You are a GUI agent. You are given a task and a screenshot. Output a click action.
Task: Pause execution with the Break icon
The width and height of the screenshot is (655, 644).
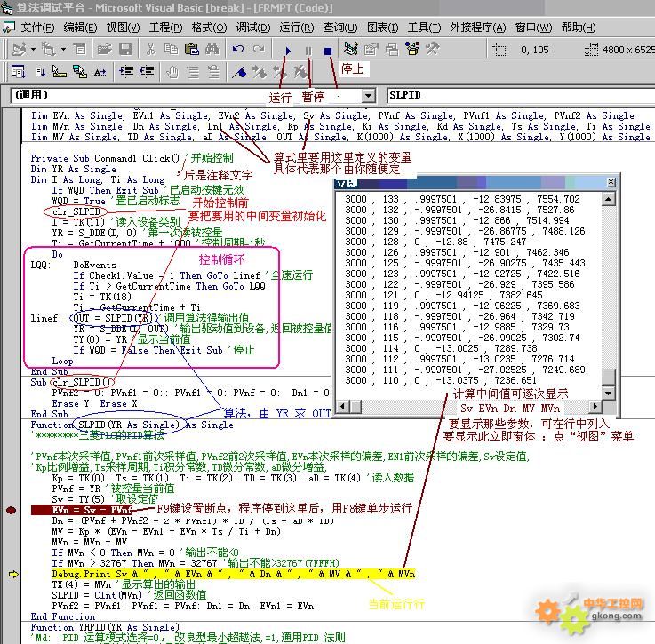click(308, 51)
